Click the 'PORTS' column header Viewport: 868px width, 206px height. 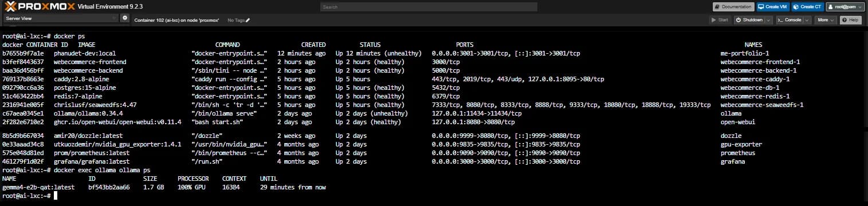point(465,45)
